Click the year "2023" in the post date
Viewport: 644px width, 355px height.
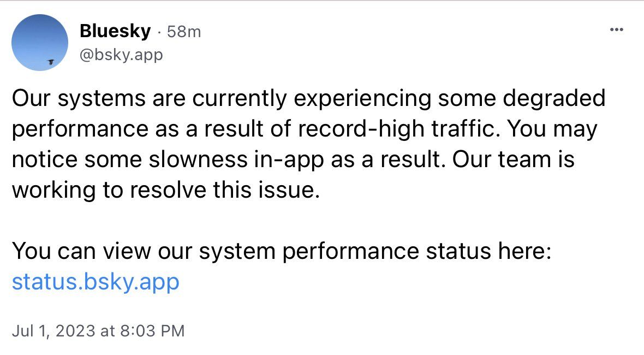click(75, 331)
